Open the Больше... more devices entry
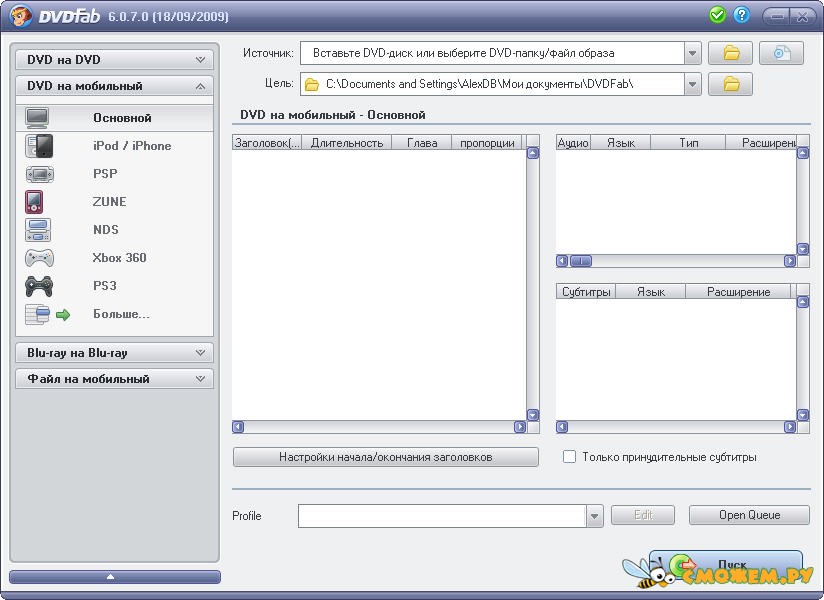The width and height of the screenshot is (824, 600). tap(115, 314)
